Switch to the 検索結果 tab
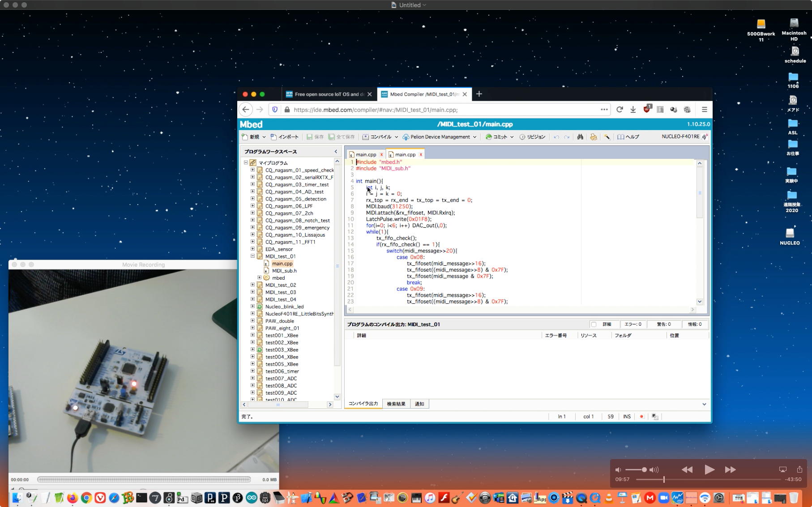812x507 pixels. [x=396, y=404]
